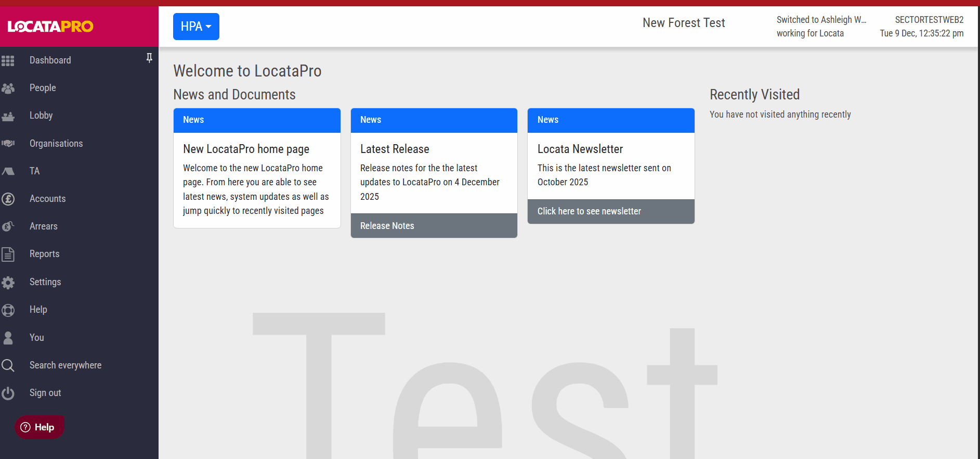Click the TA tent icon

[8, 171]
